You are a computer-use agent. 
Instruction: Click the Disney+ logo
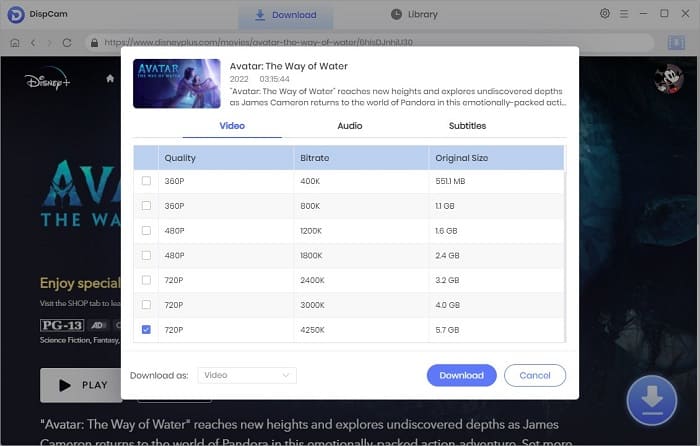[x=47, y=79]
